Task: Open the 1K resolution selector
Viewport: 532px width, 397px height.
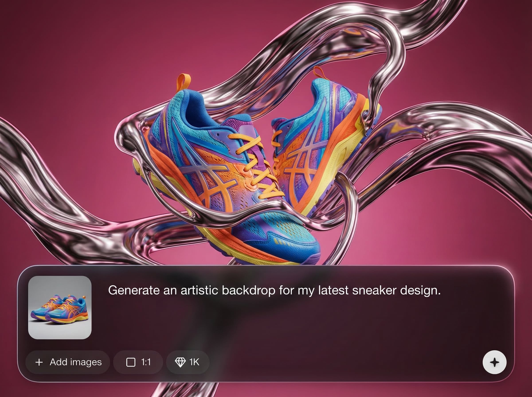Action: (188, 362)
